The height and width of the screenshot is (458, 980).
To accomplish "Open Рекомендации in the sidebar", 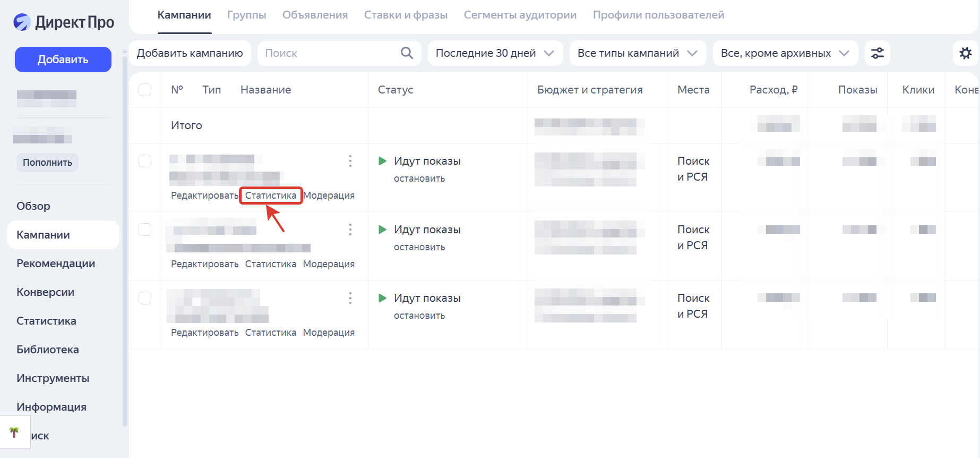I will pos(56,264).
